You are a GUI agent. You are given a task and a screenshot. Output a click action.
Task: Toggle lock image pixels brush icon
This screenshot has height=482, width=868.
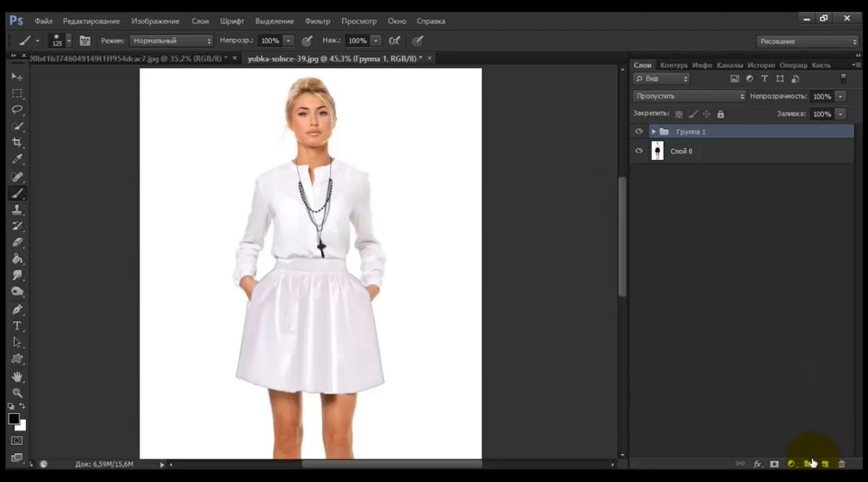click(x=693, y=114)
